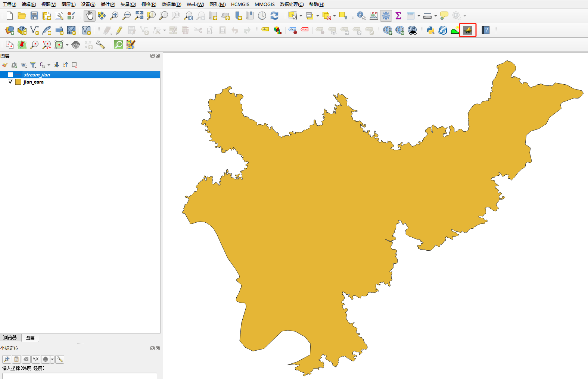Zoom to full extent
This screenshot has height=379, width=588.
point(139,16)
